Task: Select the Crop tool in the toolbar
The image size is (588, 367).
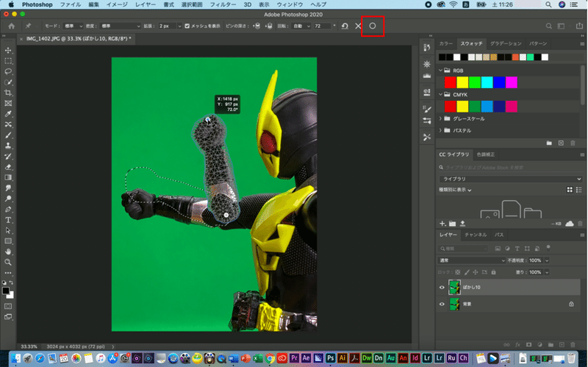Action: coord(9,93)
